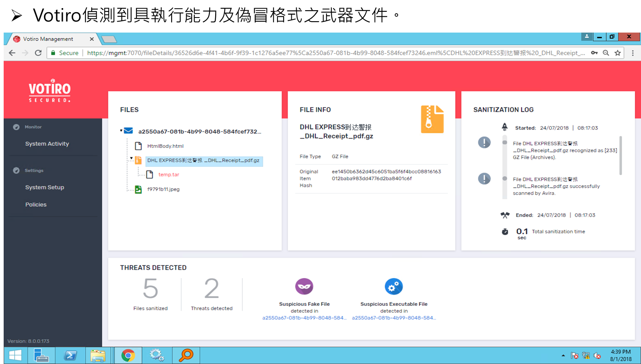Select f9791b11.jpeg in the files tree
The height and width of the screenshot is (364, 641).
pos(163,189)
